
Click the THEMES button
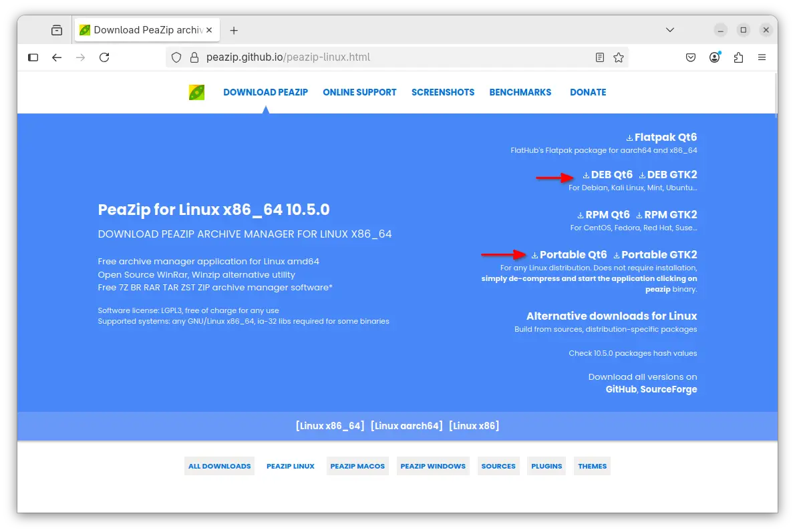tap(592, 466)
